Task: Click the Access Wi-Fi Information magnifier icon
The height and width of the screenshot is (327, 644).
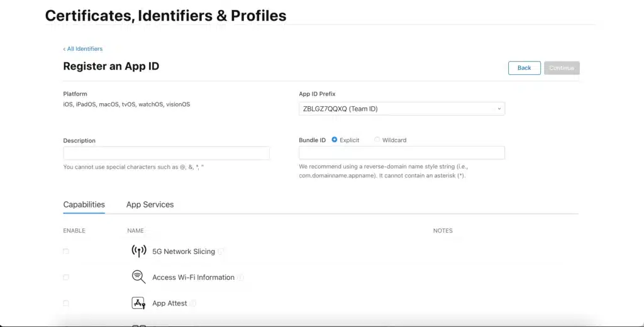Action: pos(138,277)
